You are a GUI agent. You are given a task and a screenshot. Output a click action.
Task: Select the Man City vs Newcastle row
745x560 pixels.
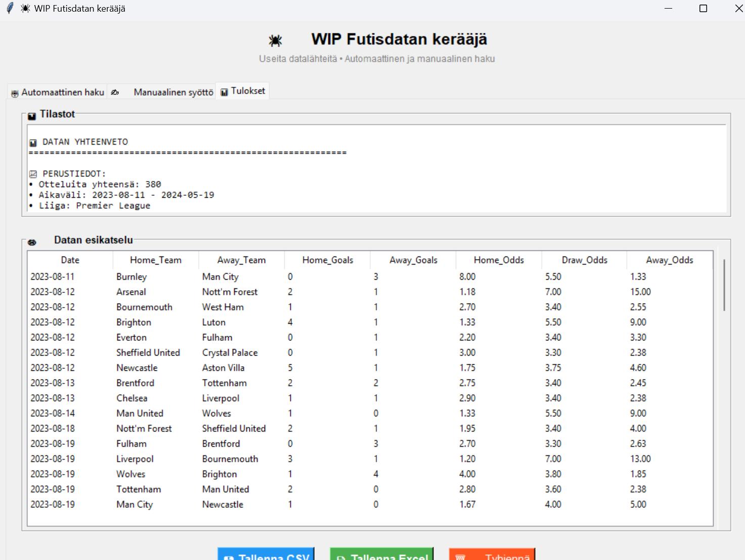[202, 504]
